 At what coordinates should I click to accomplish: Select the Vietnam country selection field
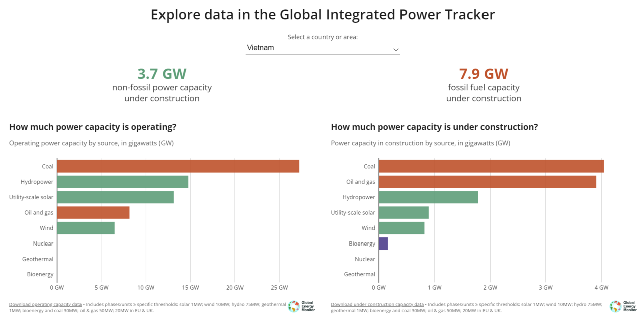317,48
